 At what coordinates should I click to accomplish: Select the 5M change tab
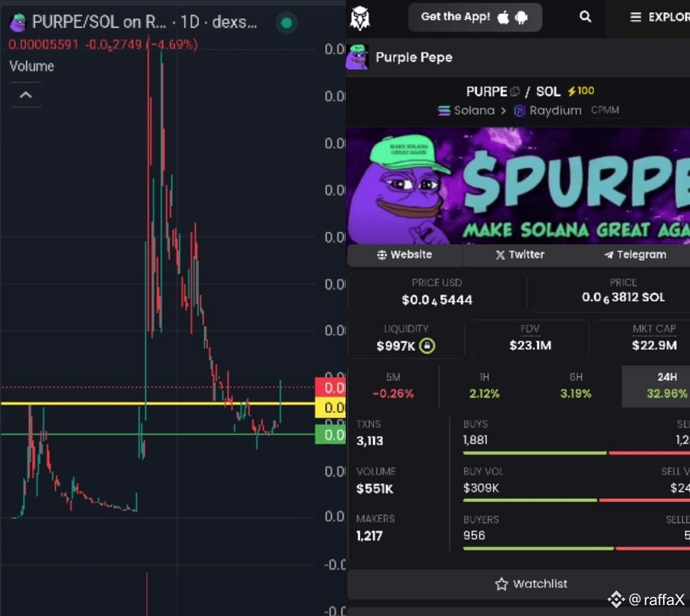[x=393, y=385]
